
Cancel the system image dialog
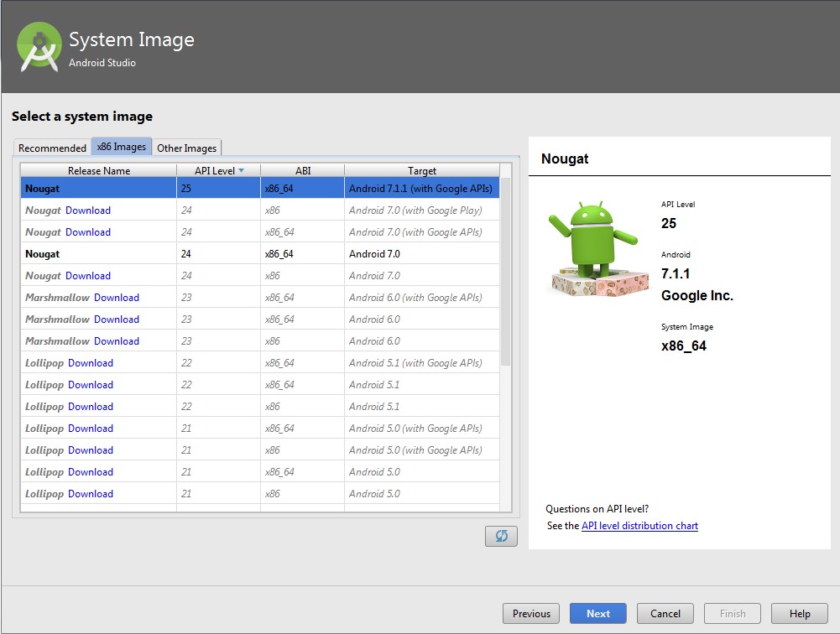click(665, 614)
